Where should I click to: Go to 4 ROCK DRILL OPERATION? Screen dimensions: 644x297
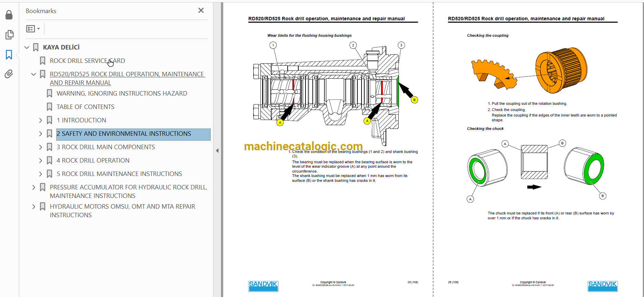coord(93,161)
